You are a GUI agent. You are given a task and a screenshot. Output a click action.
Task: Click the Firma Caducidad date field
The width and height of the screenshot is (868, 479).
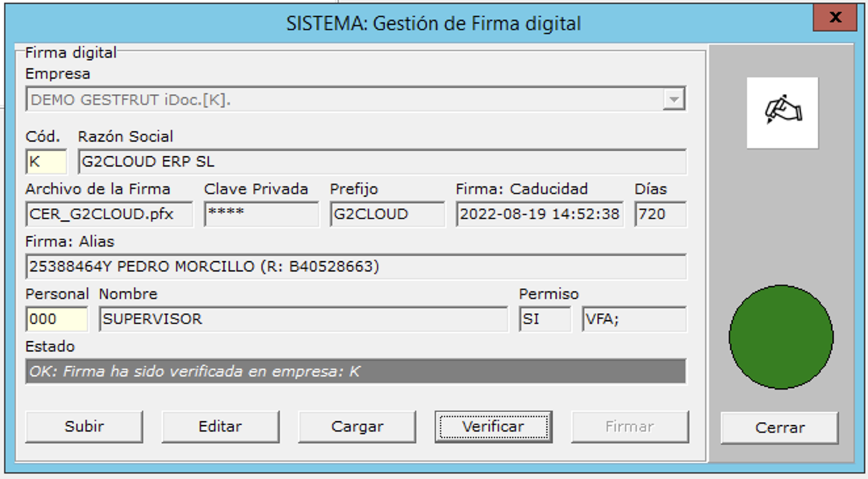pyautogui.click(x=539, y=214)
